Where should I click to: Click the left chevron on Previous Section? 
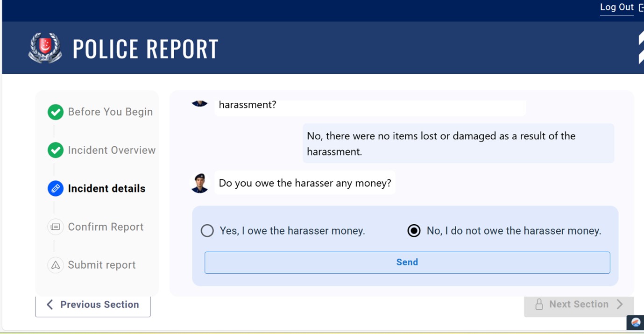point(50,304)
